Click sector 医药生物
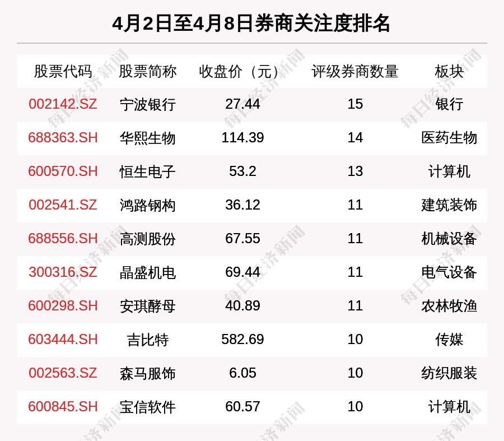504x441 pixels. coord(449,138)
